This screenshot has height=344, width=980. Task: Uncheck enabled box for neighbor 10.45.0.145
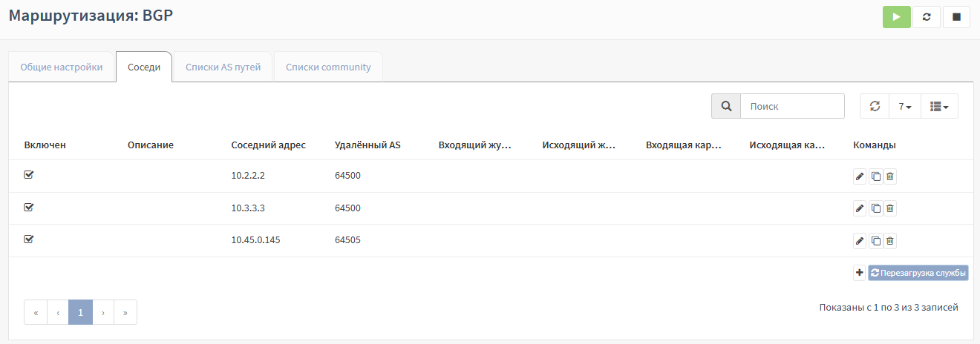(29, 239)
